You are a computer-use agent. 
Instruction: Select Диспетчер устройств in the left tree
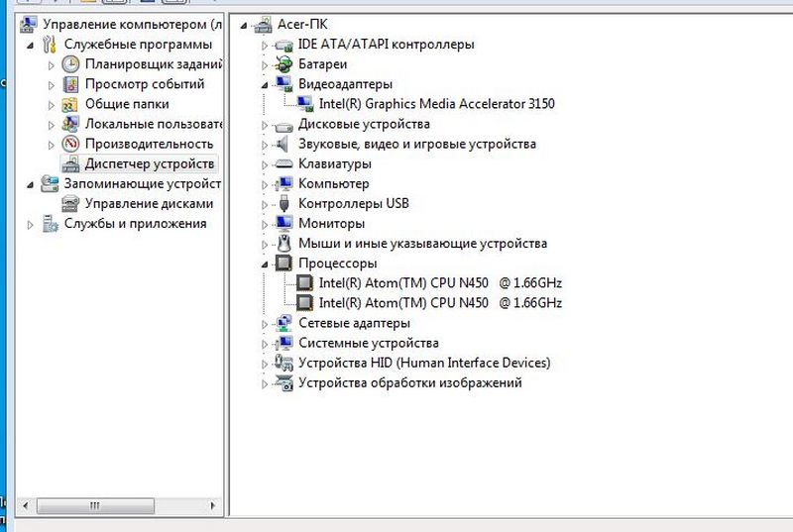click(149, 163)
